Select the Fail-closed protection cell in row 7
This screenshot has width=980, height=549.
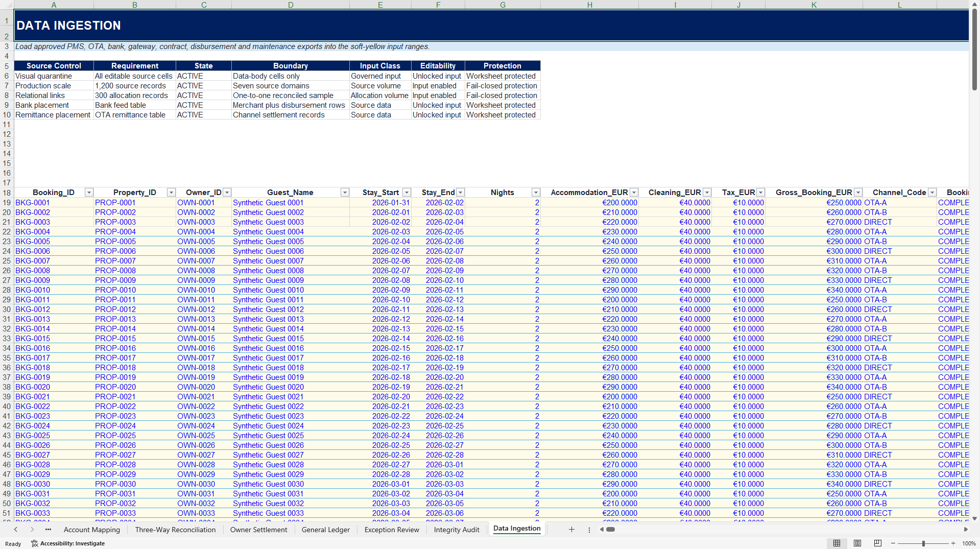pyautogui.click(x=503, y=86)
